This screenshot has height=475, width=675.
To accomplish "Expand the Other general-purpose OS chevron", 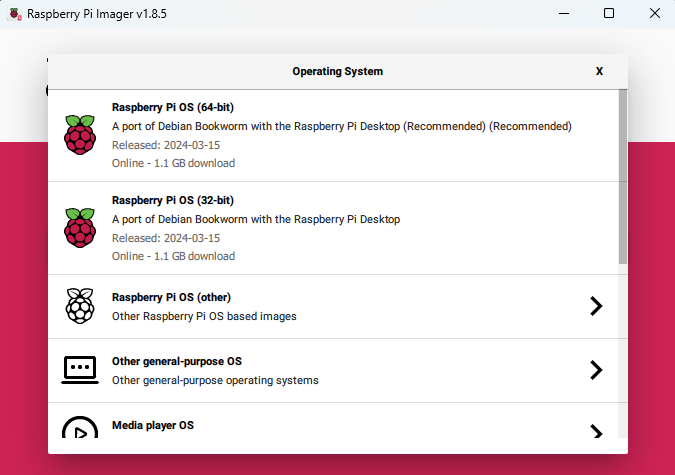I will click(x=596, y=370).
